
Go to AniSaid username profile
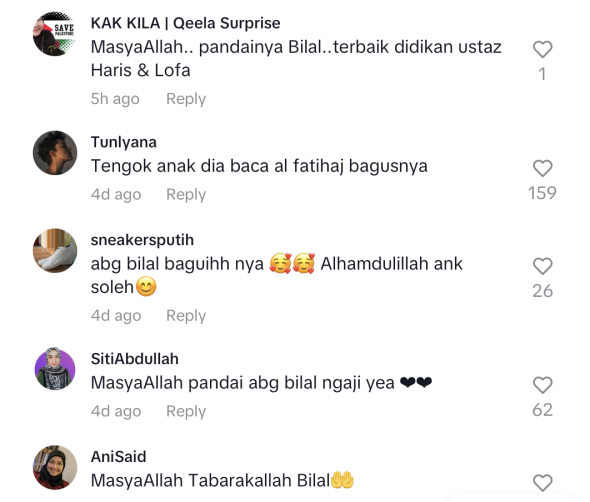pos(119,457)
